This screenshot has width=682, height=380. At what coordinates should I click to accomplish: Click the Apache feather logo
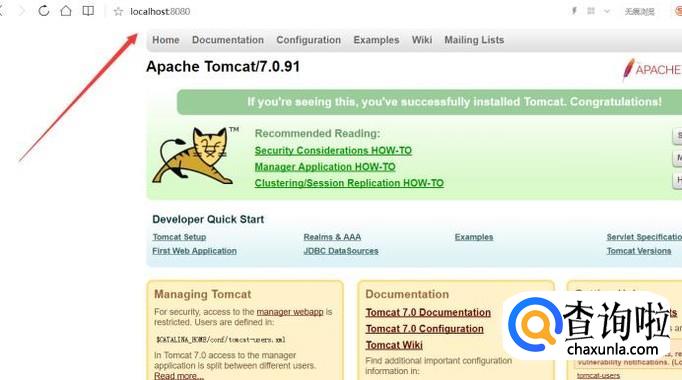tap(652, 70)
